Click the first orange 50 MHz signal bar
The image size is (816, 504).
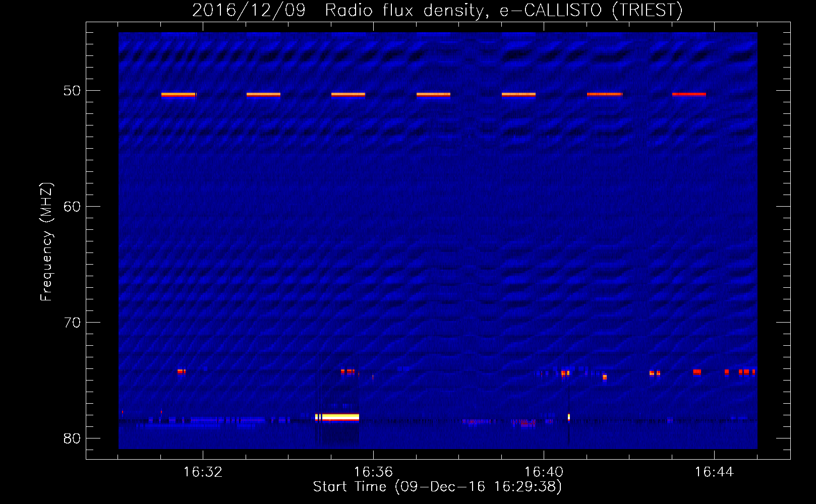tap(179, 94)
